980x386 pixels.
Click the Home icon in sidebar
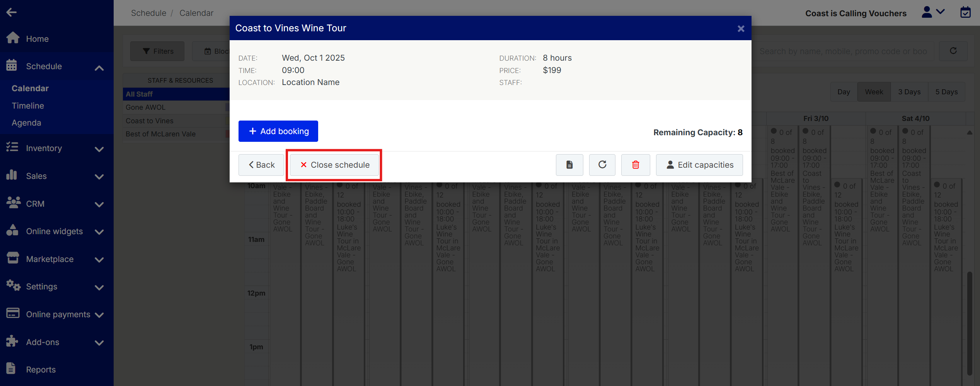tap(13, 38)
